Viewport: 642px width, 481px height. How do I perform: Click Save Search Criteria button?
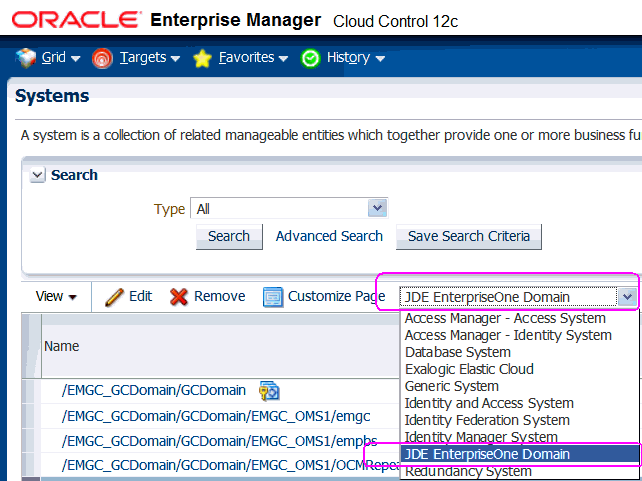pos(469,236)
